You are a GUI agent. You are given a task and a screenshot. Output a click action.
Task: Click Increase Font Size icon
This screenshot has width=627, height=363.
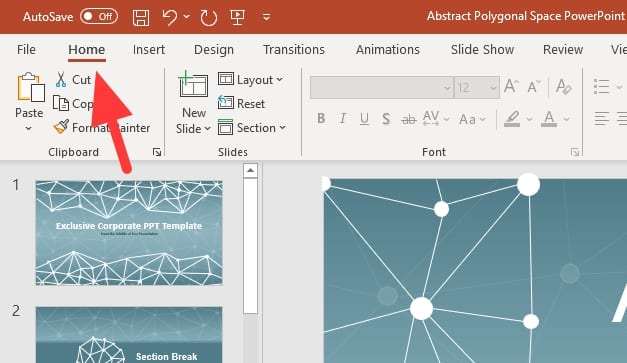click(511, 86)
